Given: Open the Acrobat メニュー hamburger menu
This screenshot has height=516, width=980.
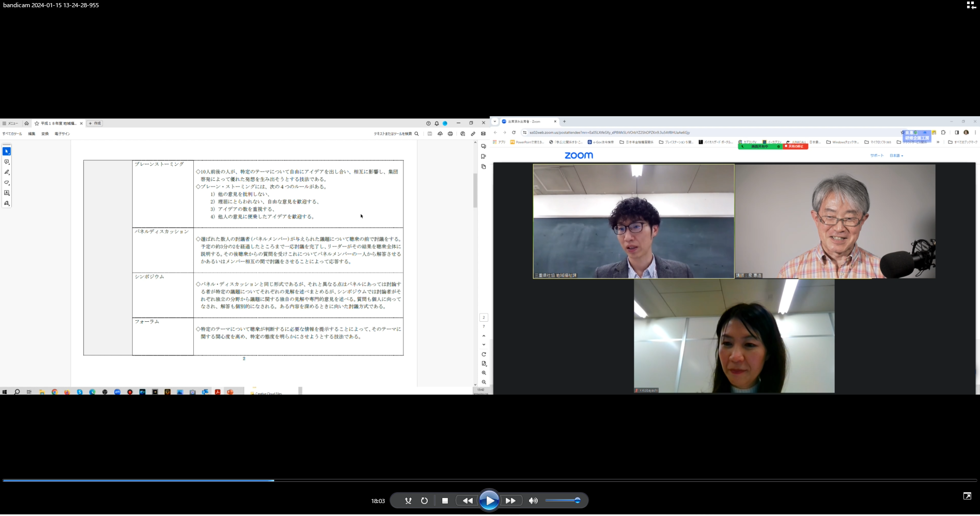Looking at the screenshot, I should [10, 123].
